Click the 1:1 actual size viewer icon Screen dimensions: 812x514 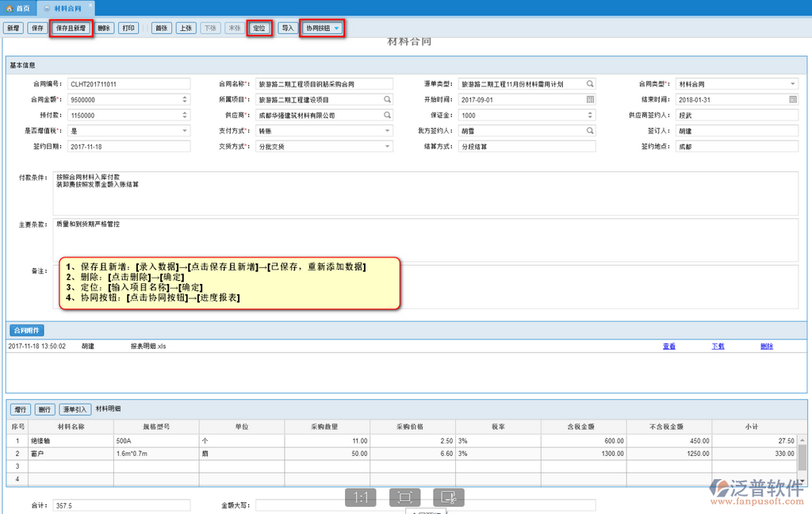(x=361, y=497)
